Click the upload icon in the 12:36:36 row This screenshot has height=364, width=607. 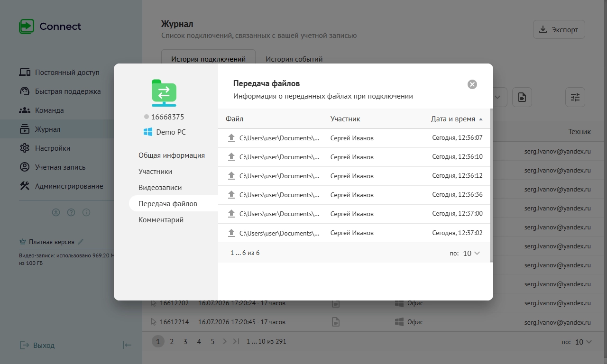(231, 195)
